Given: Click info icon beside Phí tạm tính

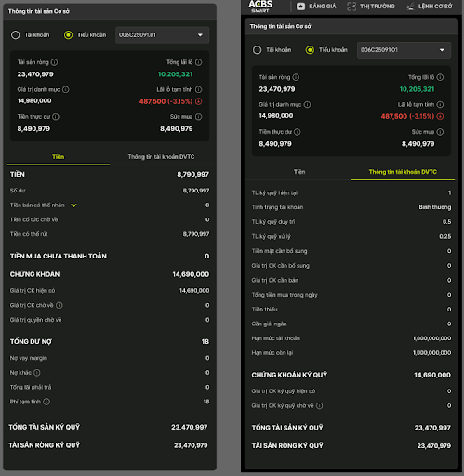Looking at the screenshot, I should click(46, 402).
